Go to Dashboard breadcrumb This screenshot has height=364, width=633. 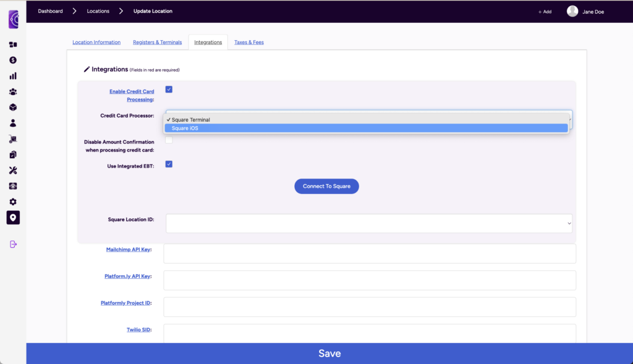tap(51, 11)
